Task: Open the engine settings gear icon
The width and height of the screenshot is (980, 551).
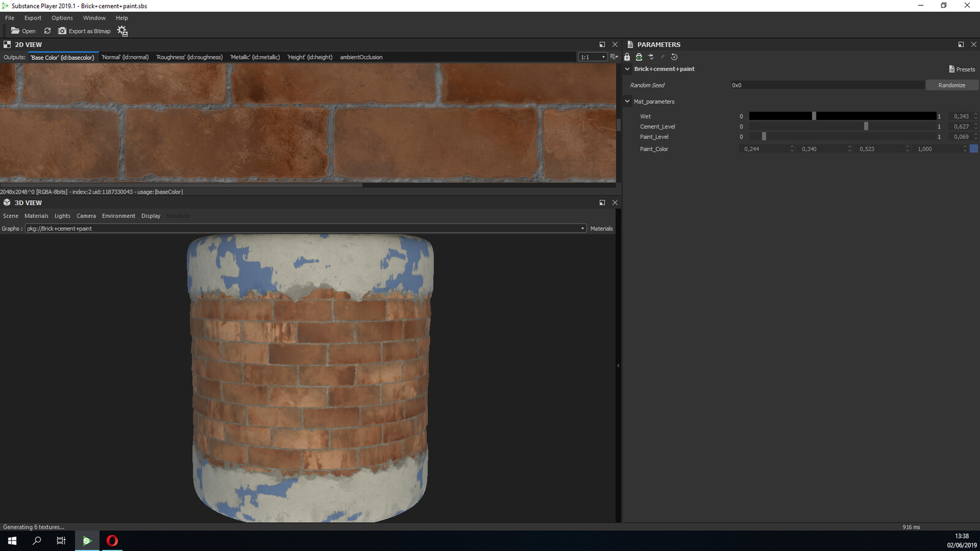Action: point(122,31)
